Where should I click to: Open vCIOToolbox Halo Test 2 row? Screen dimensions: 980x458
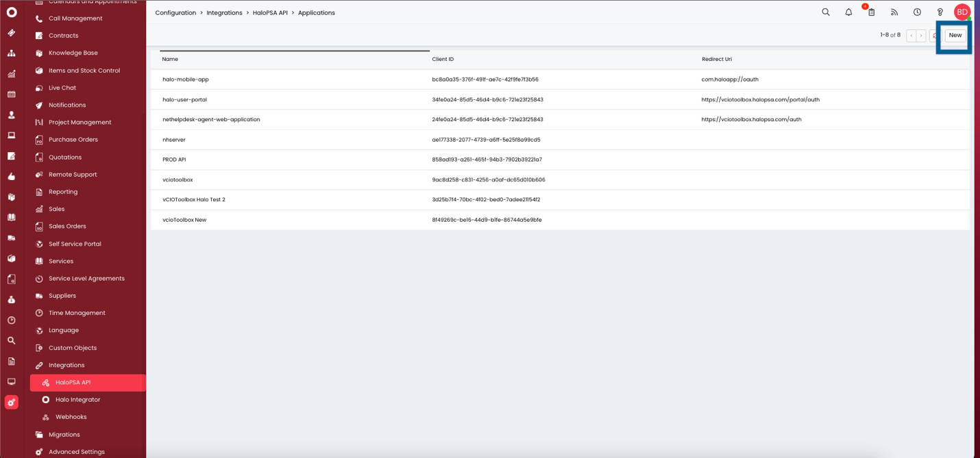click(x=560, y=200)
